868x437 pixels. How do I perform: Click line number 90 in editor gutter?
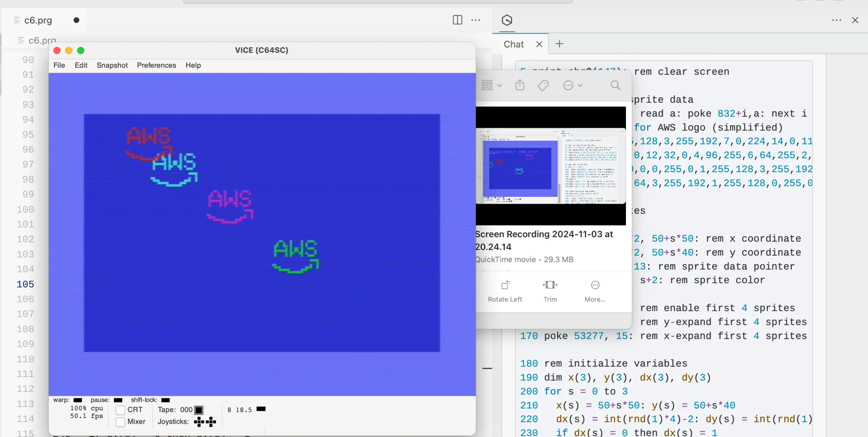(x=28, y=60)
